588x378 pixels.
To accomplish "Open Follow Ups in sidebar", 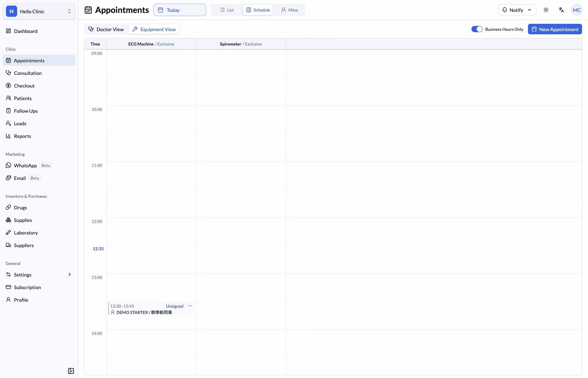I will pos(39,111).
